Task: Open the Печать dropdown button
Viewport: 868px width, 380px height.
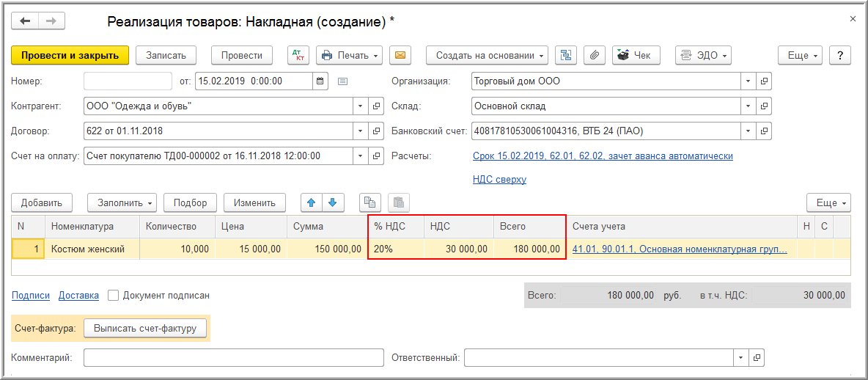Action: pyautogui.click(x=348, y=55)
